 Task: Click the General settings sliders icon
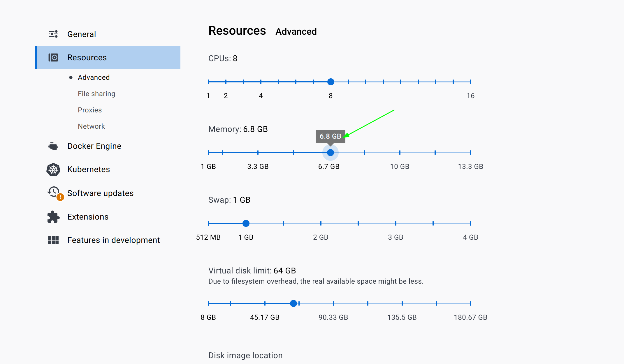[53, 34]
